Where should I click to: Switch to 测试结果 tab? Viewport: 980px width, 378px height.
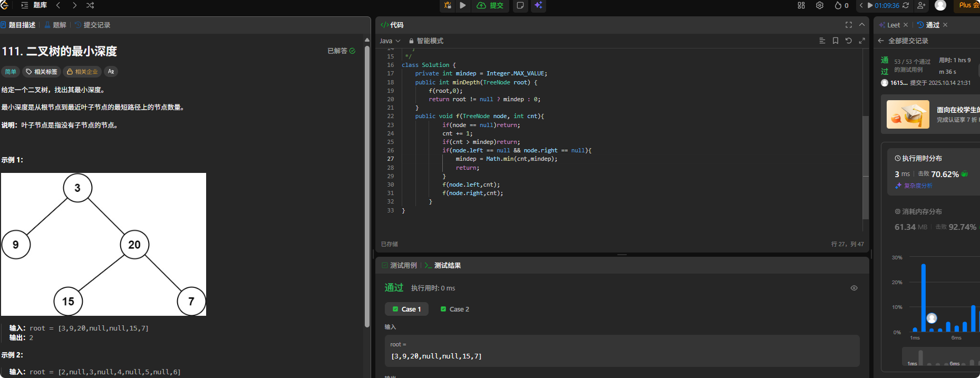[443, 265]
